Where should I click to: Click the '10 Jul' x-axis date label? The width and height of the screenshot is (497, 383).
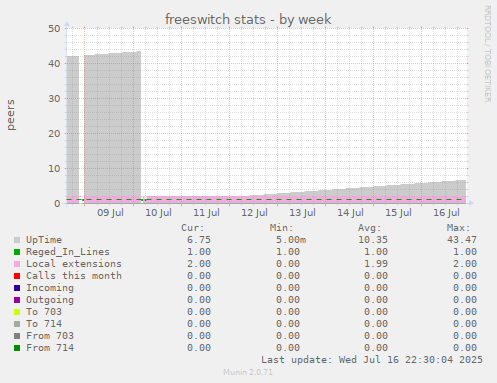pos(158,213)
